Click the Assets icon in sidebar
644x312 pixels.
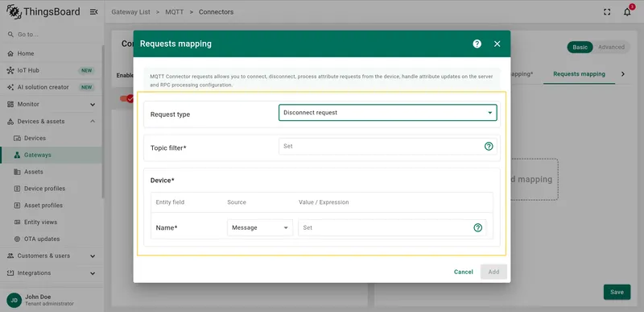click(17, 172)
